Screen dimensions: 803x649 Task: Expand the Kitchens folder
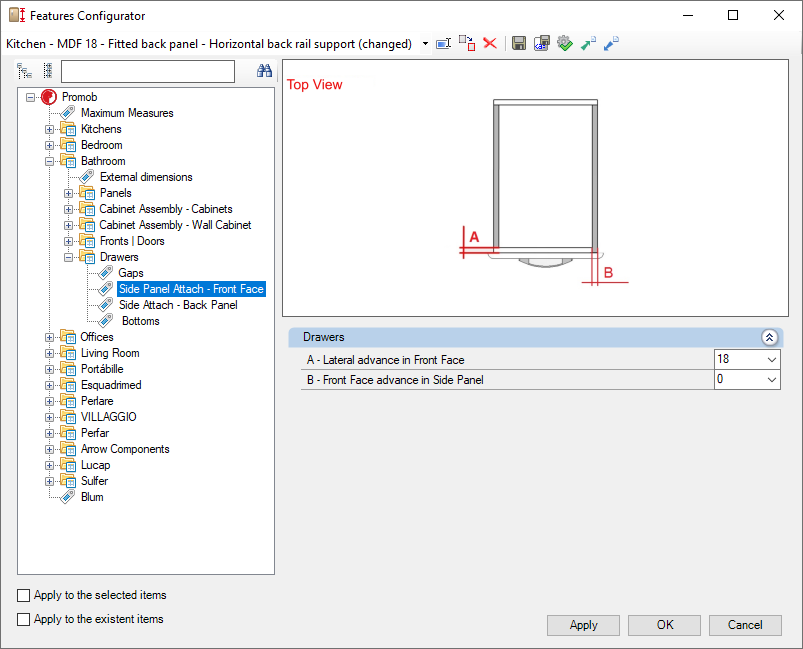[50, 130]
